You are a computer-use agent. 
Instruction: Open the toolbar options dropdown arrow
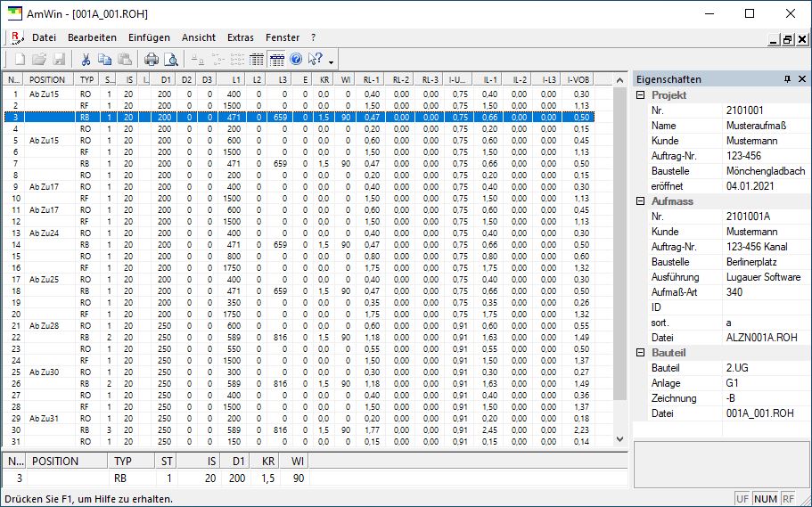[x=331, y=61]
